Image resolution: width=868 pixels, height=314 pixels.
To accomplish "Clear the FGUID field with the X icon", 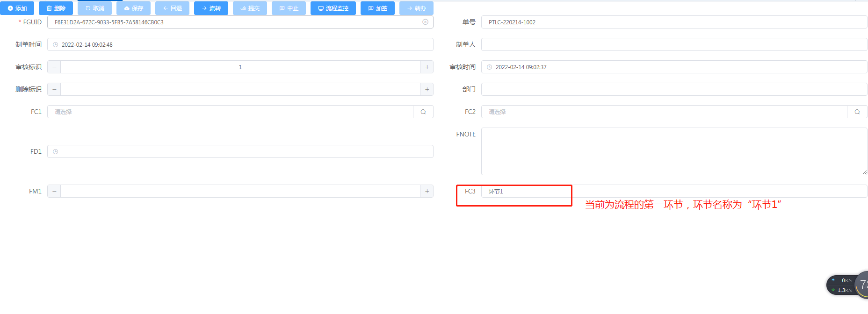I will [425, 22].
